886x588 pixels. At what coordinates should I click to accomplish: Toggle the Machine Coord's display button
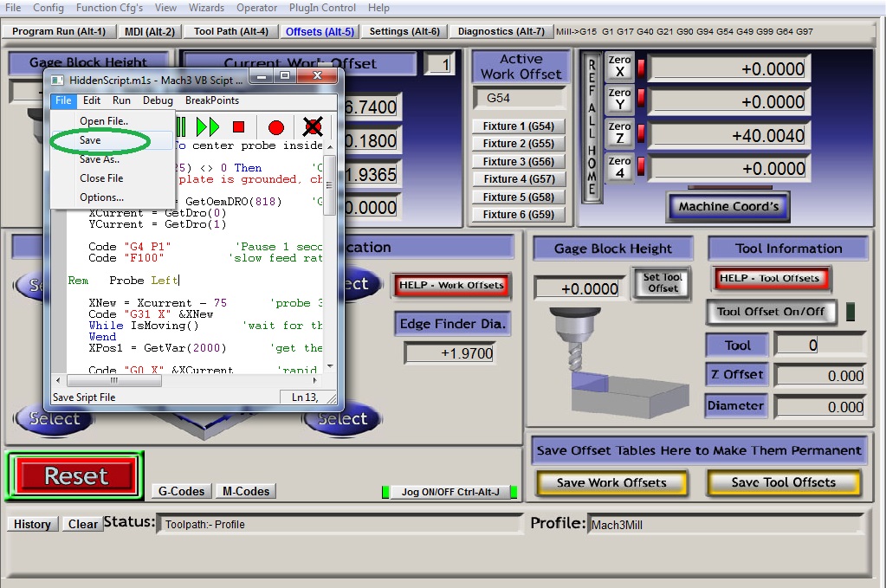click(x=728, y=207)
